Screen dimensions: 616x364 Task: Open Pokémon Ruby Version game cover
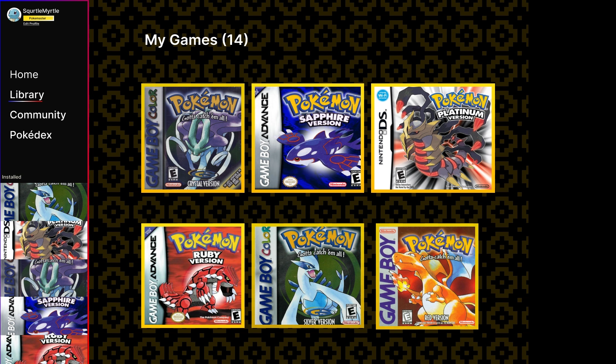coord(193,275)
